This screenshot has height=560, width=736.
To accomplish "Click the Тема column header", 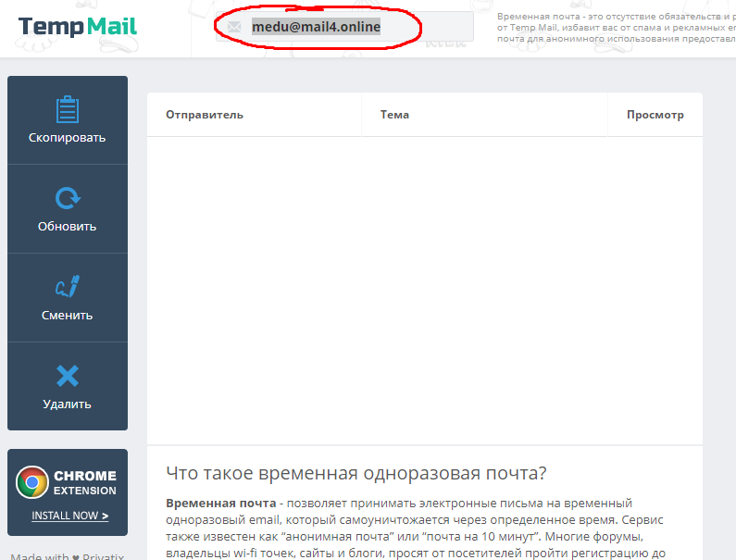I will coord(394,115).
